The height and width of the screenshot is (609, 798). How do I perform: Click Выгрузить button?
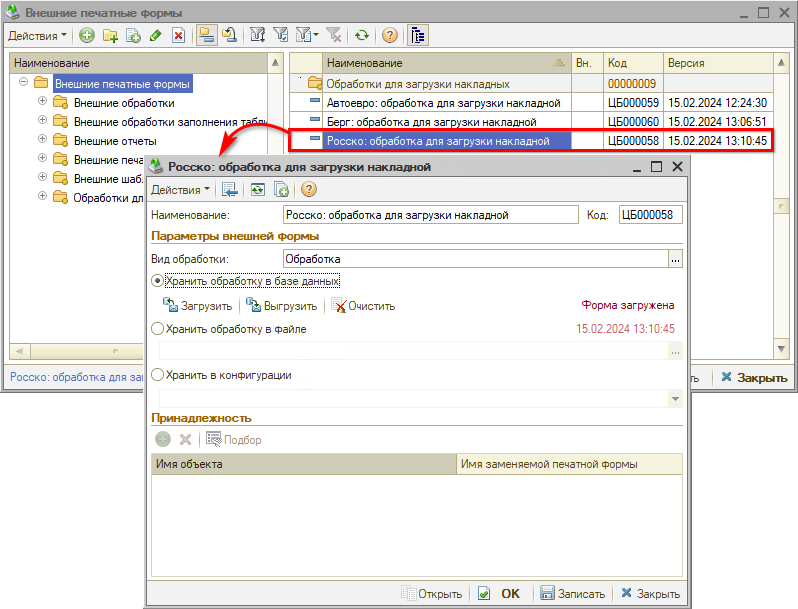281,305
